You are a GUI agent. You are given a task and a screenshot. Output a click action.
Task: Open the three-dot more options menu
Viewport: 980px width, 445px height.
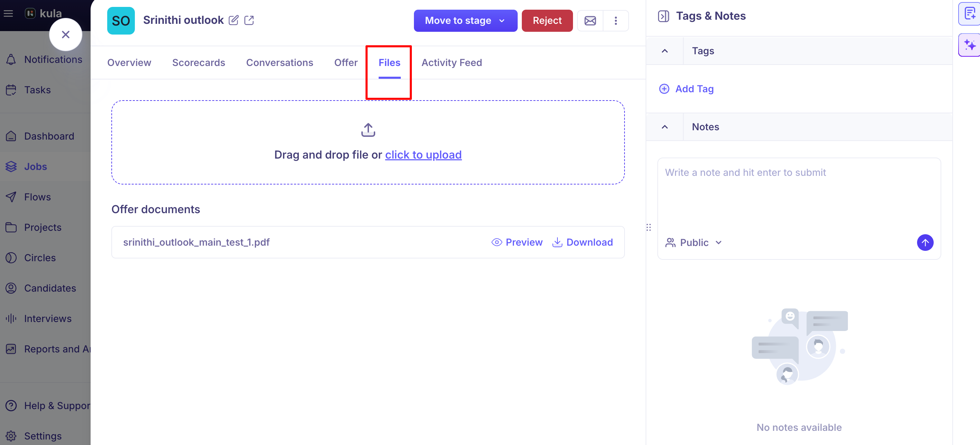click(616, 20)
